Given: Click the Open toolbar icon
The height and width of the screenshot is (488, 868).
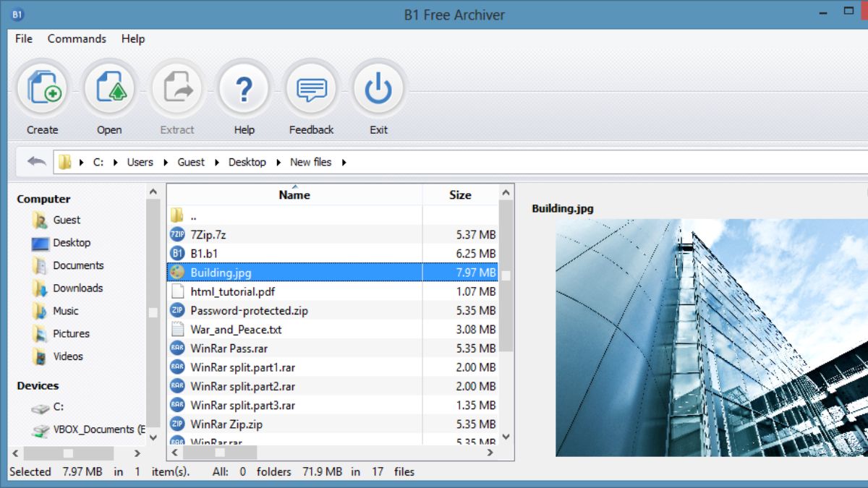Looking at the screenshot, I should 110,90.
